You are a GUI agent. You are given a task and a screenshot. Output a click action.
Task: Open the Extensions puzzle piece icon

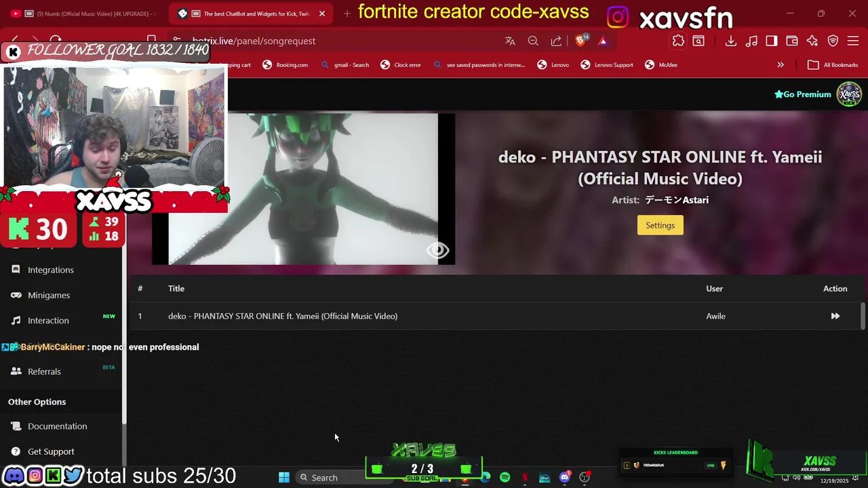[x=678, y=41]
